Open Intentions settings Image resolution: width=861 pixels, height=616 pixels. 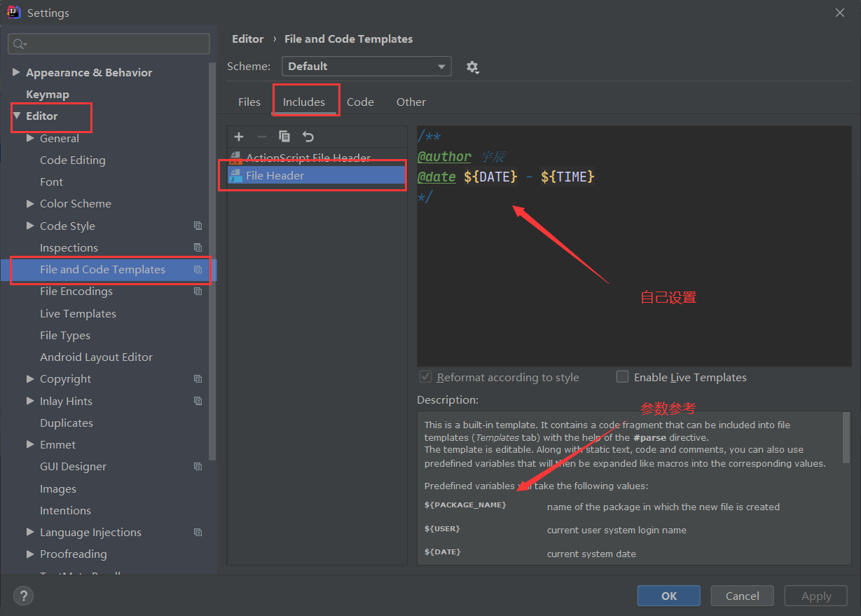65,510
